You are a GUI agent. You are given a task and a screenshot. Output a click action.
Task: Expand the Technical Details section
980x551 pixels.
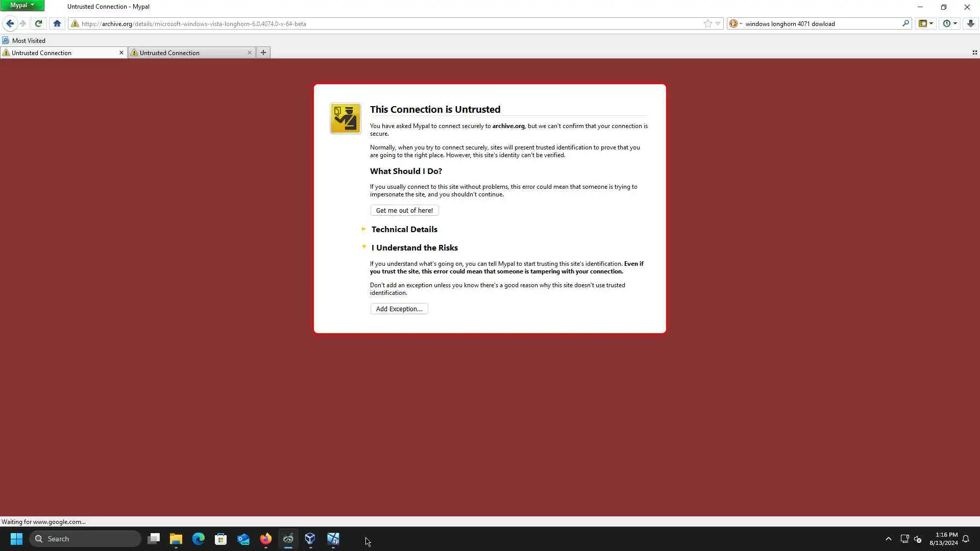click(x=404, y=230)
